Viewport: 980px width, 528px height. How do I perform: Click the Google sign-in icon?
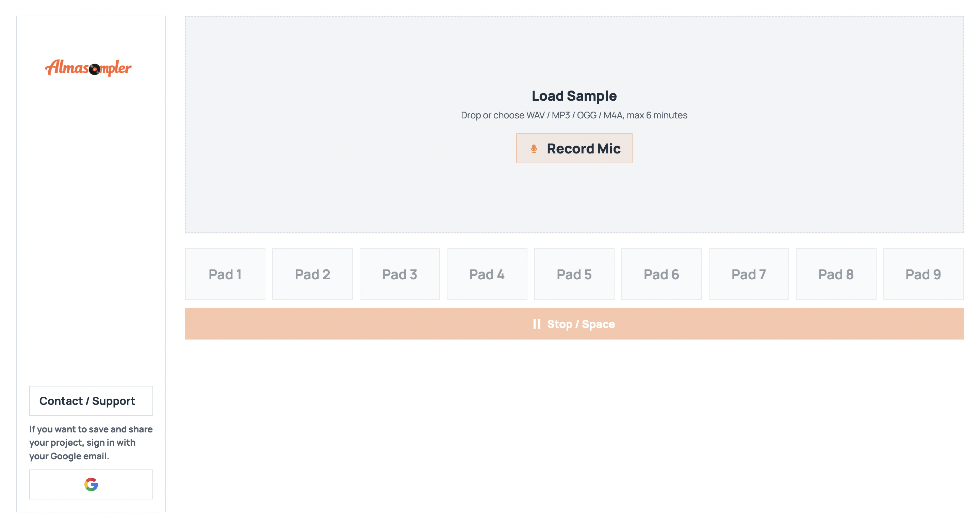91,484
